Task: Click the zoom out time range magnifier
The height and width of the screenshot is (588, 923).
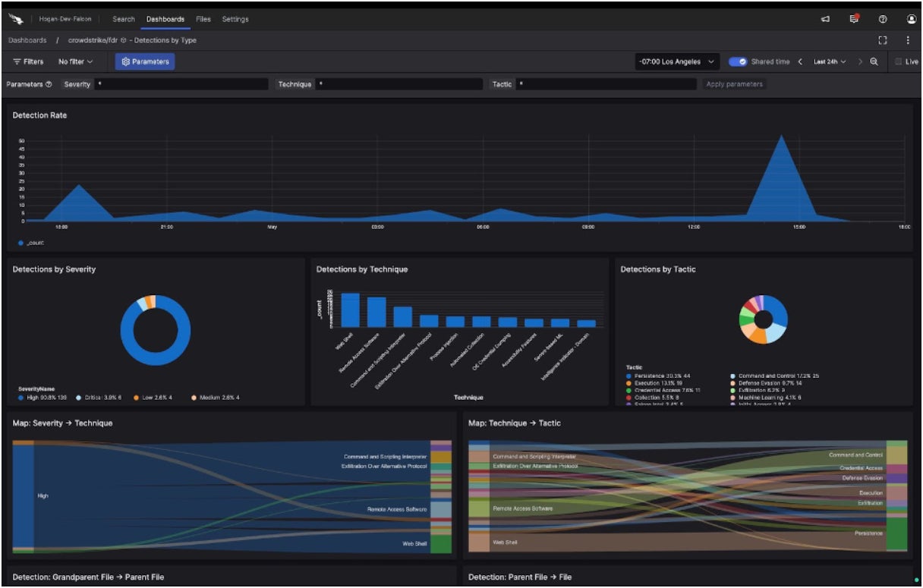Action: pyautogui.click(x=874, y=61)
